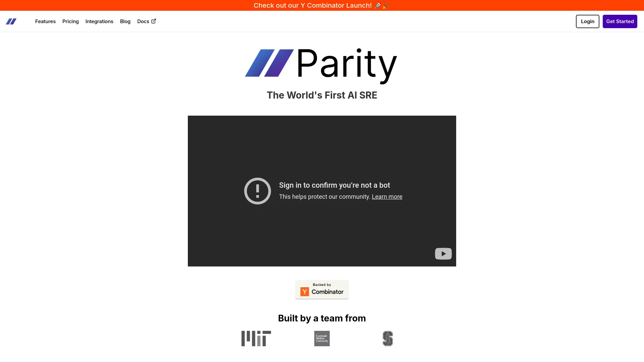
Task: Toggle the video sign-in confirmation prompt
Action: [322, 190]
